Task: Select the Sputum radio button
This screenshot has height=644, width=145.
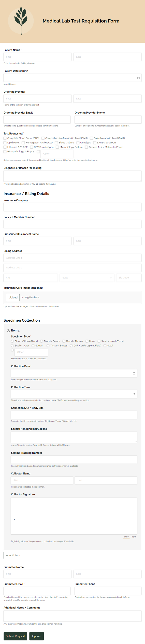Action: coord(33,346)
